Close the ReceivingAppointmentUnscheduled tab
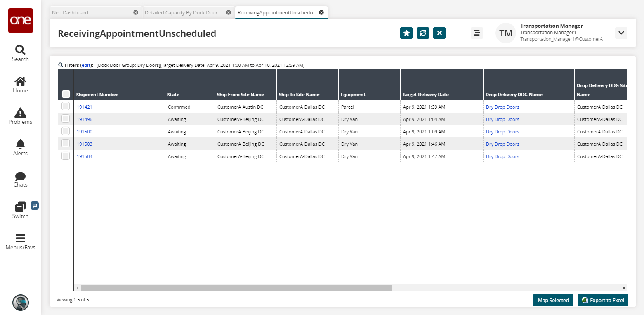Viewport: 644px width, 315px height. coord(321,12)
